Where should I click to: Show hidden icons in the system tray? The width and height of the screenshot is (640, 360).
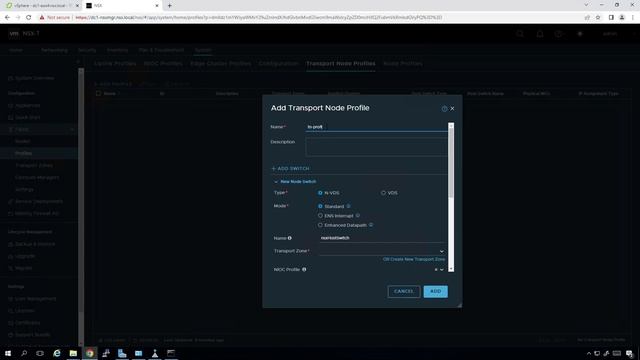589,353
